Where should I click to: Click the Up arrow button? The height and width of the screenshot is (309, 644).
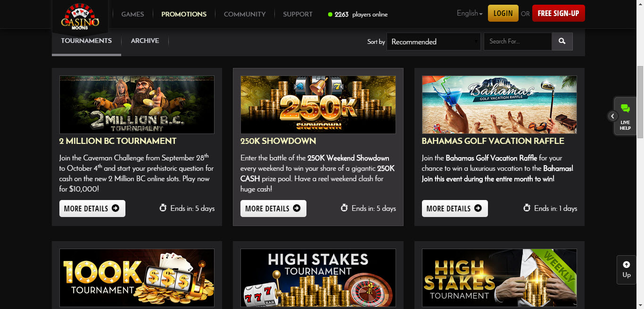[626, 270]
